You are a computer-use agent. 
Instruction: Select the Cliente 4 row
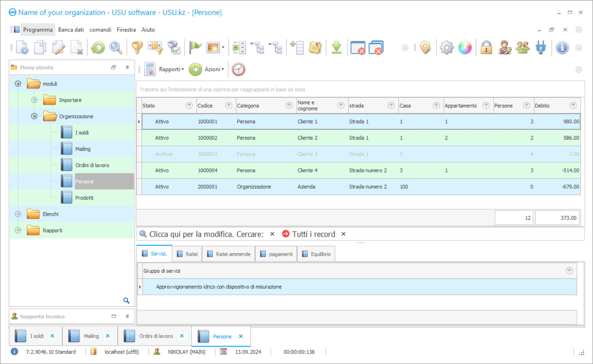coord(361,170)
